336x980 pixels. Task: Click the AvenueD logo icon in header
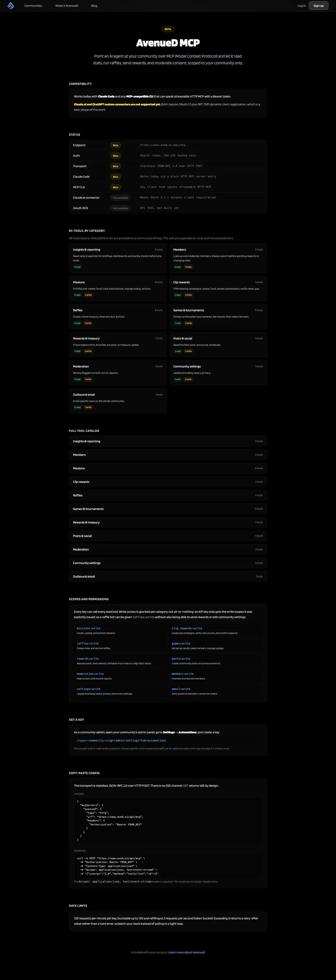pos(11,6)
